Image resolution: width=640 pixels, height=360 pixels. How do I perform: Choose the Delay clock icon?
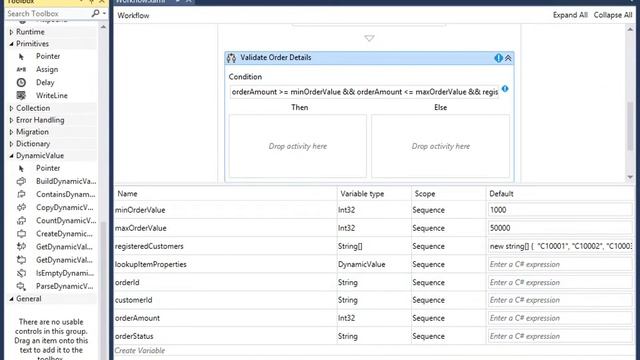click(x=21, y=82)
